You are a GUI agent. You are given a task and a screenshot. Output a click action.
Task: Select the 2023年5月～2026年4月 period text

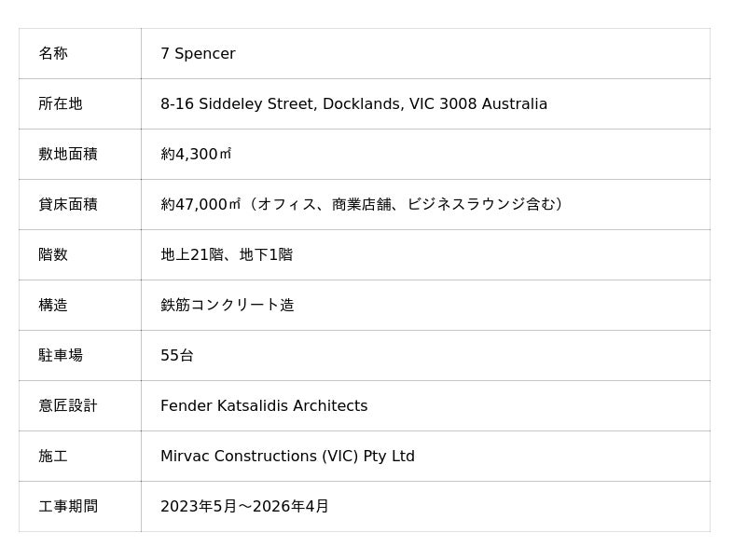244,507
